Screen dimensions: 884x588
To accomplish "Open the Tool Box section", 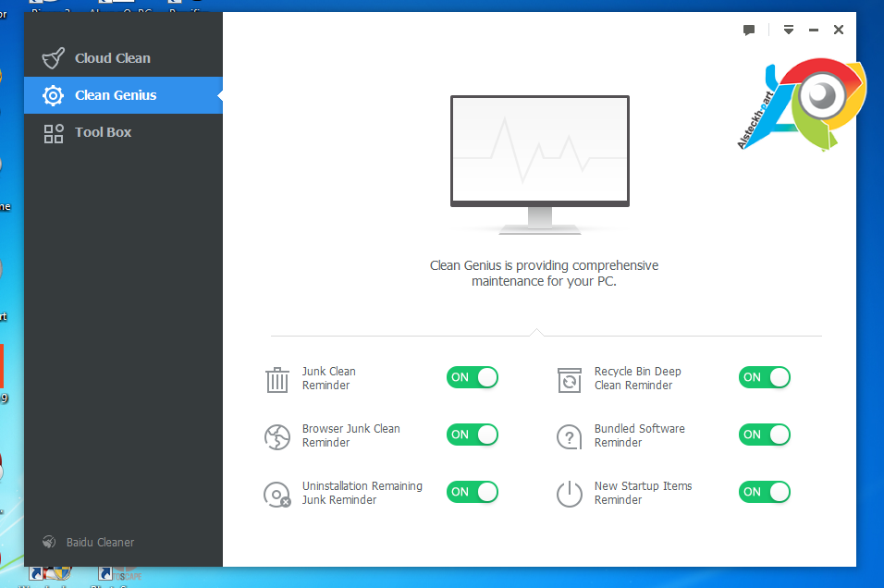I will pos(124,132).
